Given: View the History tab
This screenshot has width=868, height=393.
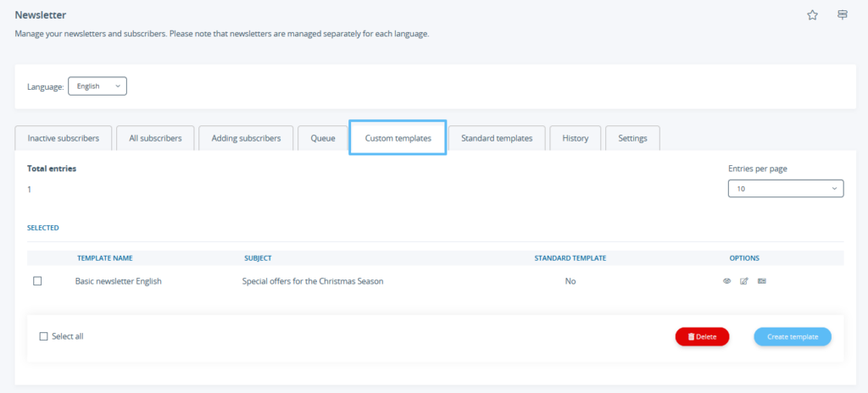Looking at the screenshot, I should point(576,138).
